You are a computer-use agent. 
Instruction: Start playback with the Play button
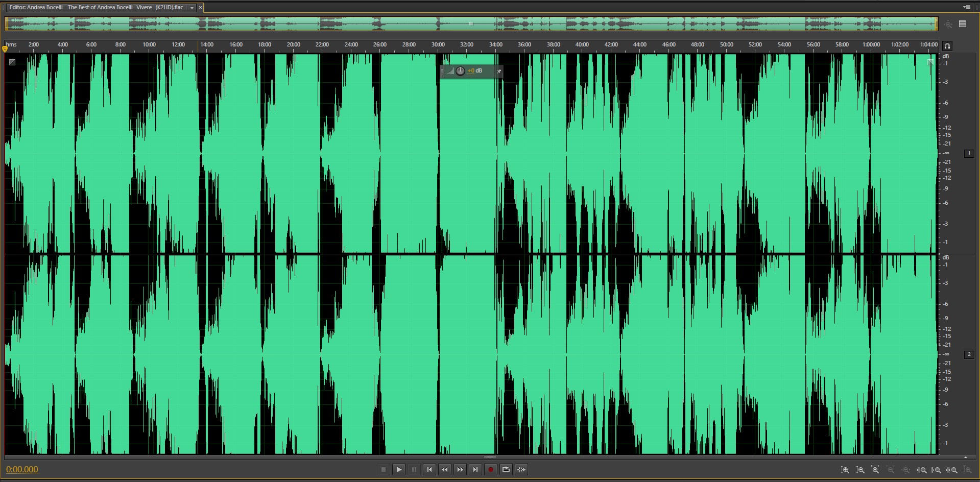[x=399, y=470]
